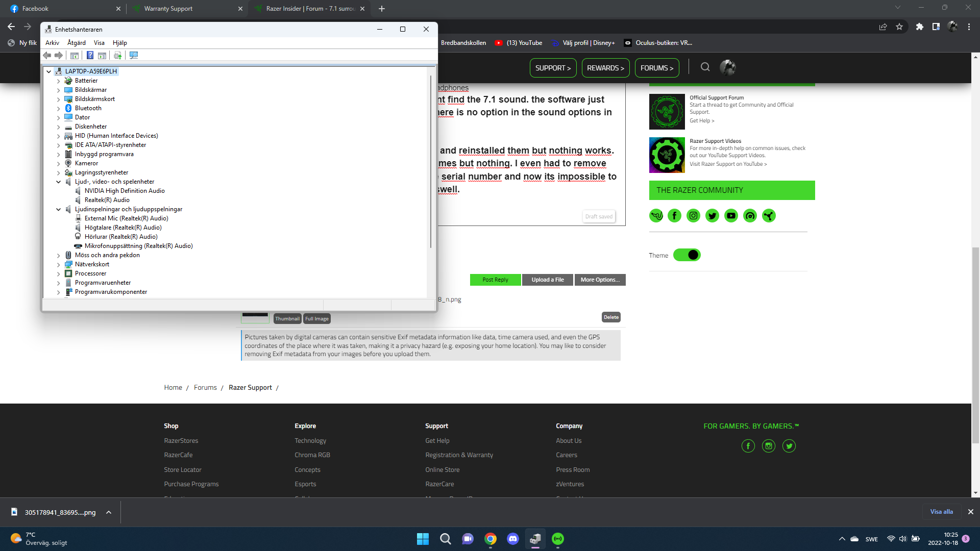The height and width of the screenshot is (551, 980).
Task: Click the Thumbnail button for attachment
Action: tap(287, 319)
